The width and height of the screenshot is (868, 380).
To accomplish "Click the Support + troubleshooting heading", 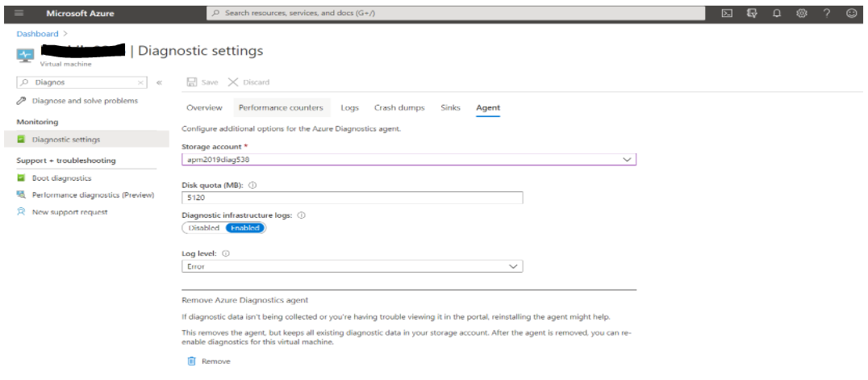I will coord(66,160).
